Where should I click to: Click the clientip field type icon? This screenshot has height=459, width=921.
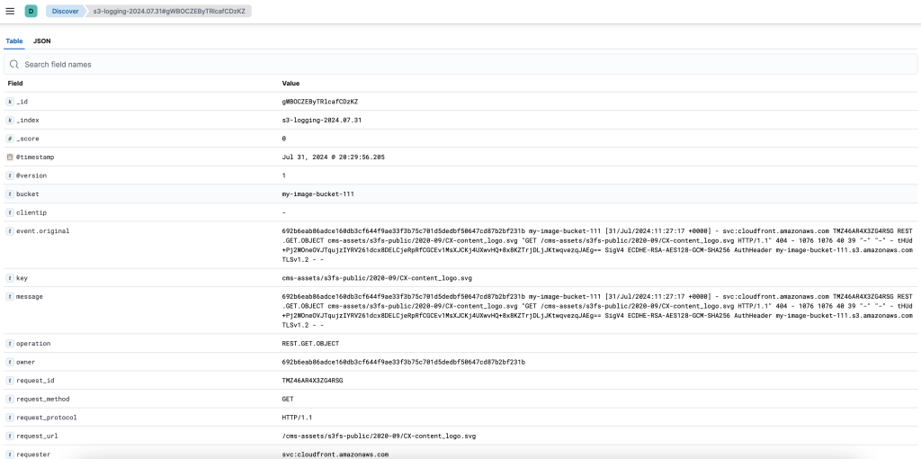[x=9, y=213]
